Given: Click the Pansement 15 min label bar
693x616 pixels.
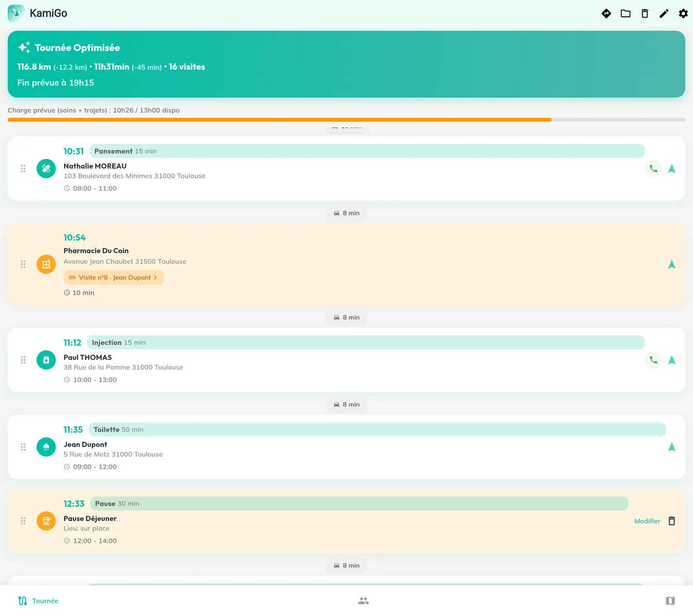Looking at the screenshot, I should pos(367,152).
